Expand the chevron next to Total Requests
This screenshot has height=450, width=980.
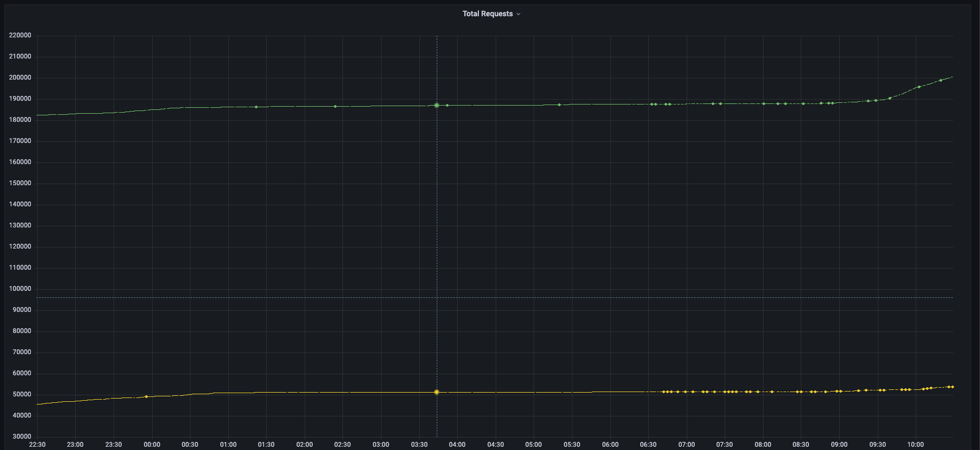pos(518,14)
